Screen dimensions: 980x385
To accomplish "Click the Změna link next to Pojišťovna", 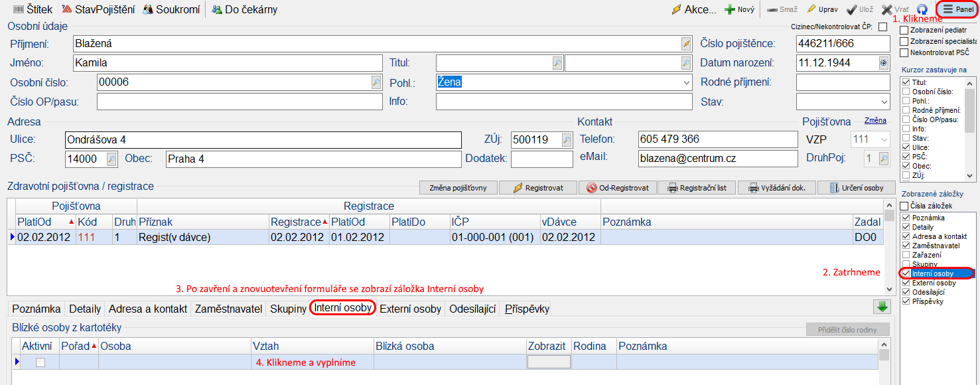I will tap(875, 121).
